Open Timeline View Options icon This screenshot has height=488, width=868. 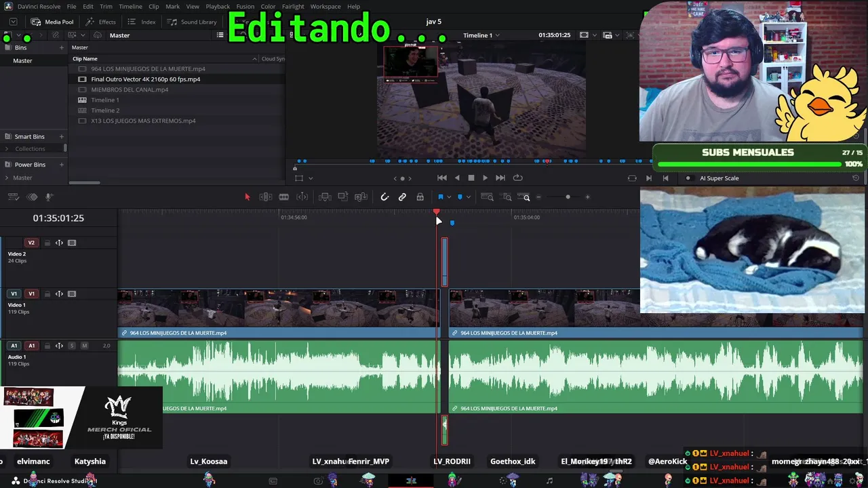click(13, 197)
